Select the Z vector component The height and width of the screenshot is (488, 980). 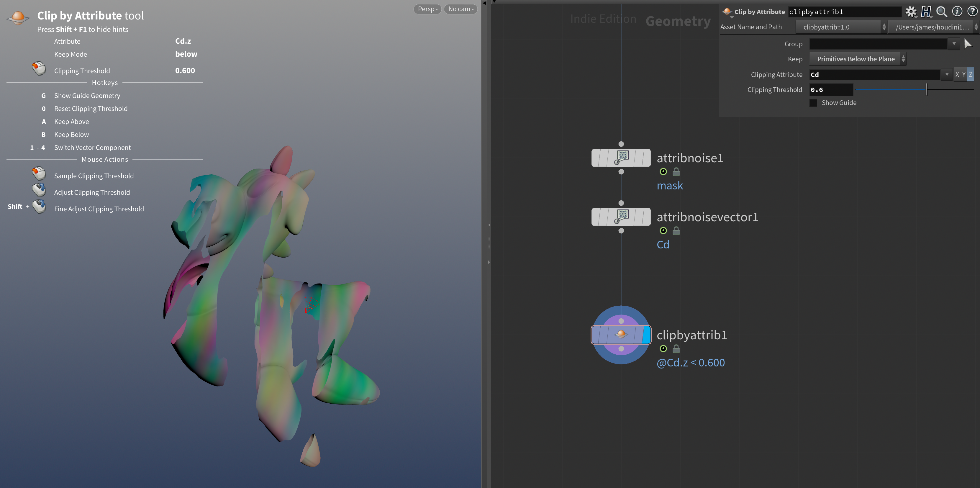(x=971, y=75)
